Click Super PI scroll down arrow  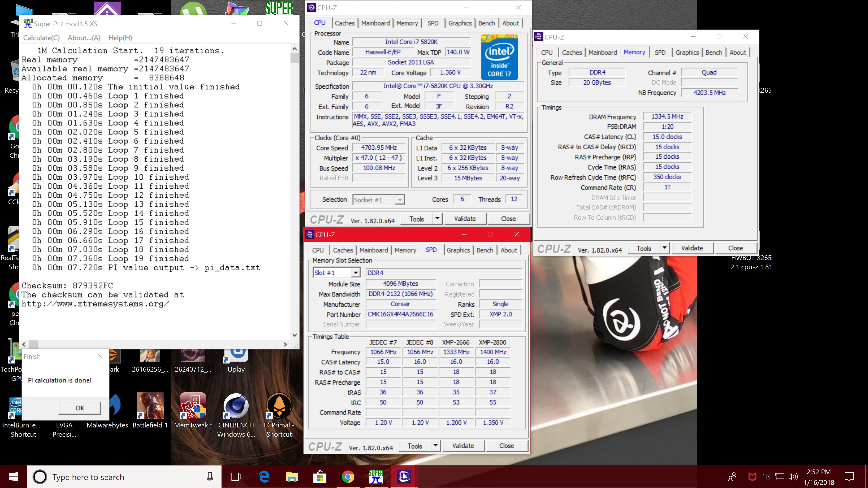pos(295,335)
